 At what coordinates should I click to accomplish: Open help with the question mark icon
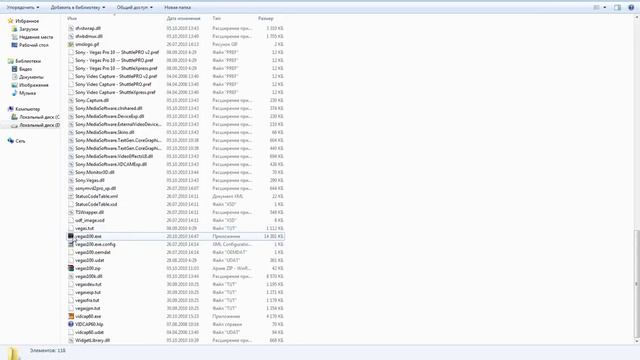click(x=631, y=7)
